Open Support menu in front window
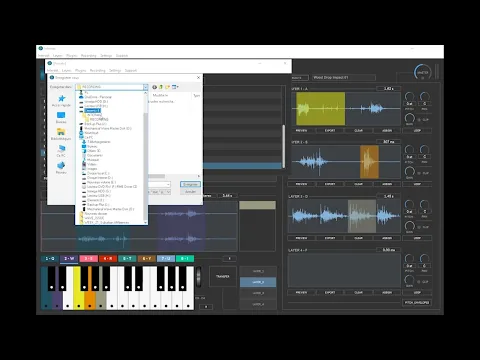The image size is (480, 360). (x=131, y=71)
